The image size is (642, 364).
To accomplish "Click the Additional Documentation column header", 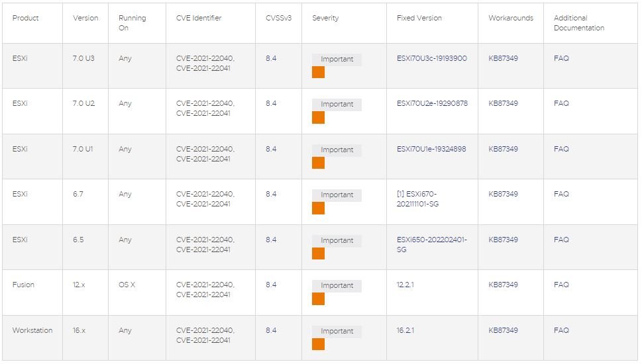I will click(x=579, y=23).
